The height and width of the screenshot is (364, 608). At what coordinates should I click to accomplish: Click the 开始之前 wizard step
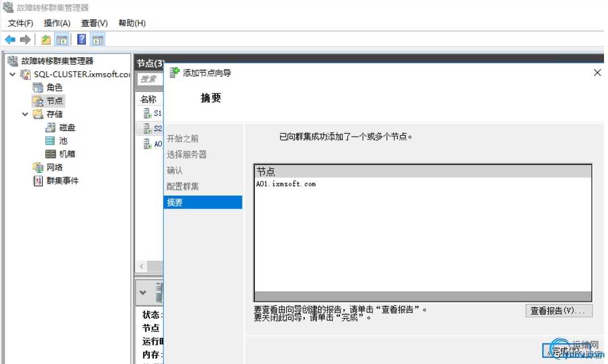(x=183, y=139)
